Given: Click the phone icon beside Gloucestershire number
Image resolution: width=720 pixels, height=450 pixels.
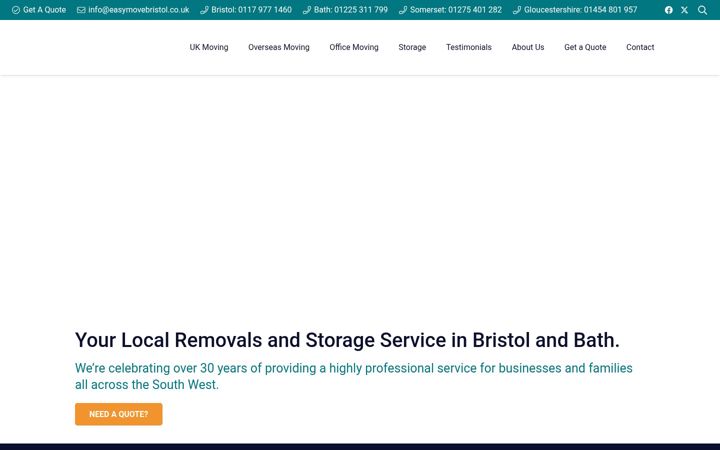Looking at the screenshot, I should pos(517,10).
